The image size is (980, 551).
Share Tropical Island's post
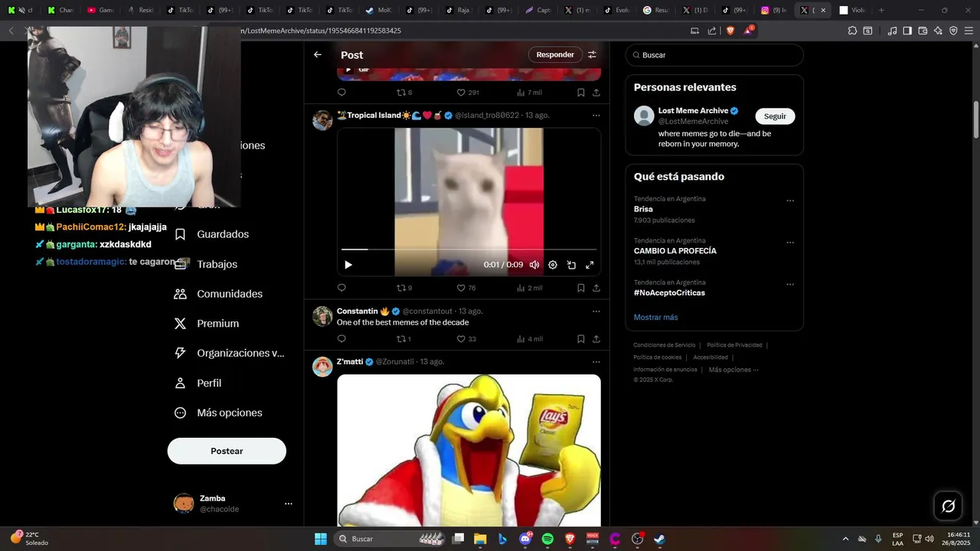click(596, 288)
